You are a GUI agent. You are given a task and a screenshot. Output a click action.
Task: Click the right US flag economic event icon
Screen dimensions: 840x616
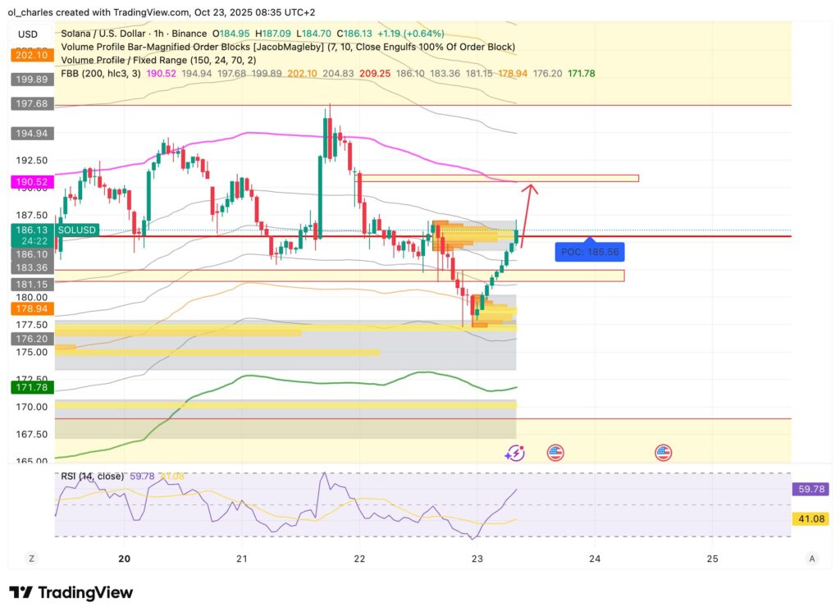(663, 452)
